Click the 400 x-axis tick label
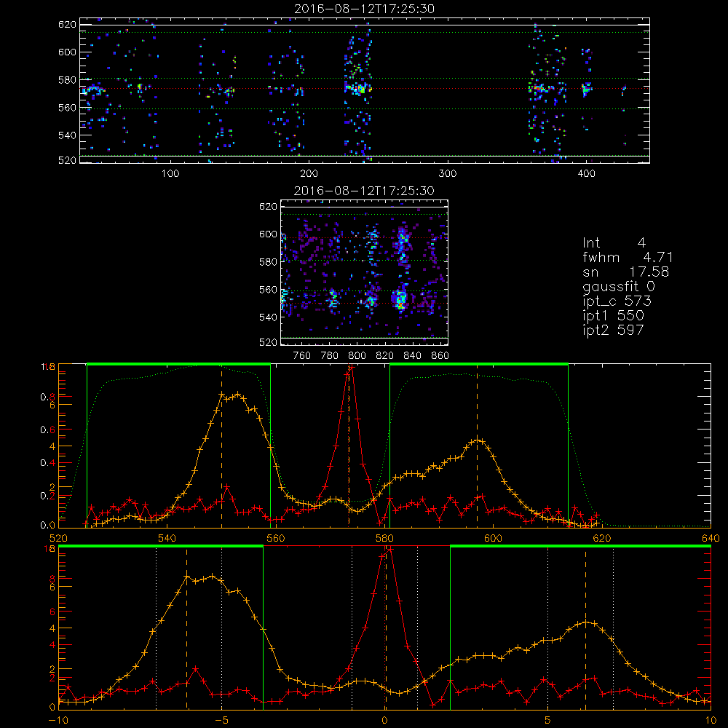This screenshot has width=728, height=728. pos(586,174)
